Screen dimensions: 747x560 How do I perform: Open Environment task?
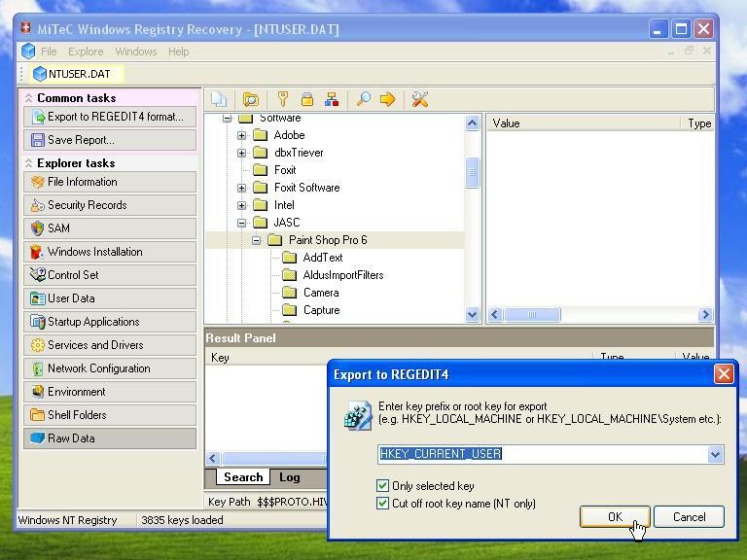coord(110,392)
